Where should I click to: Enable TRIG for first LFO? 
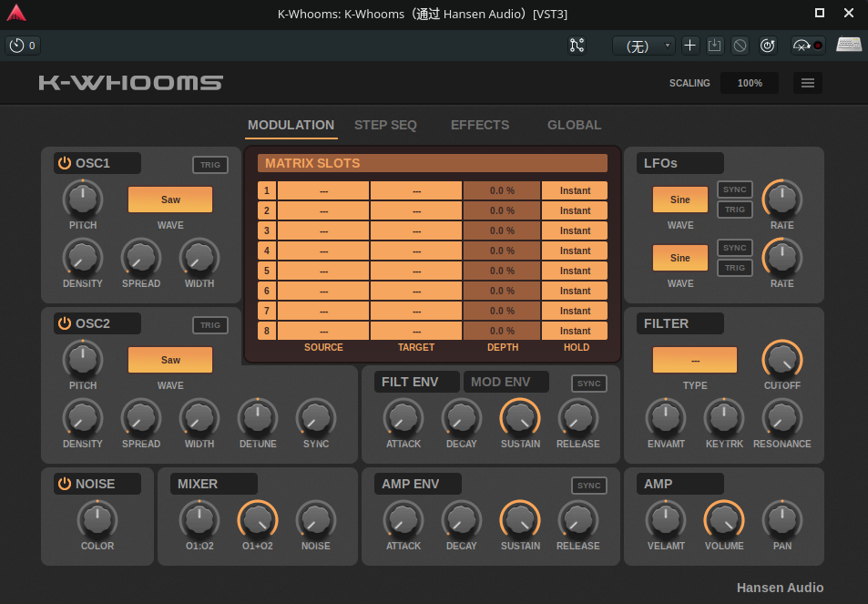click(x=735, y=210)
